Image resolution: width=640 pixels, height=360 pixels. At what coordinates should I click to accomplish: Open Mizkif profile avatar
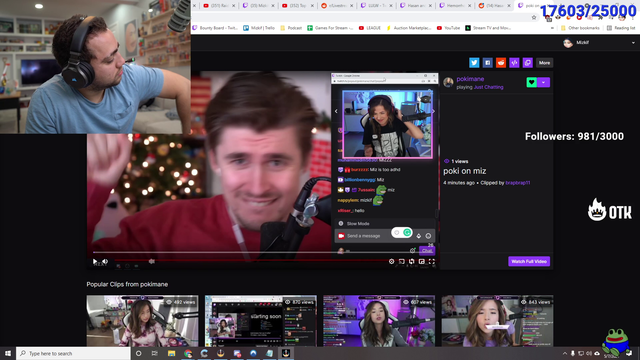click(x=568, y=42)
